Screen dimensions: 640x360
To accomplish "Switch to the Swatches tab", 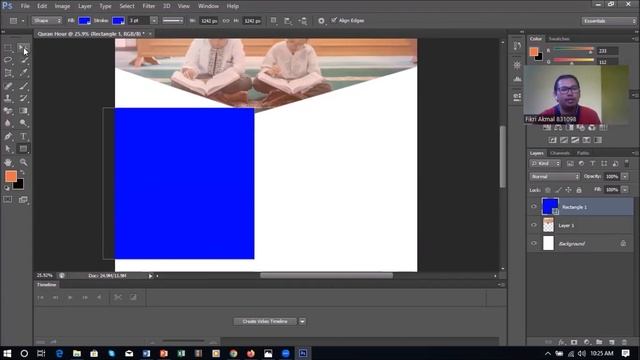I will pyautogui.click(x=559, y=39).
